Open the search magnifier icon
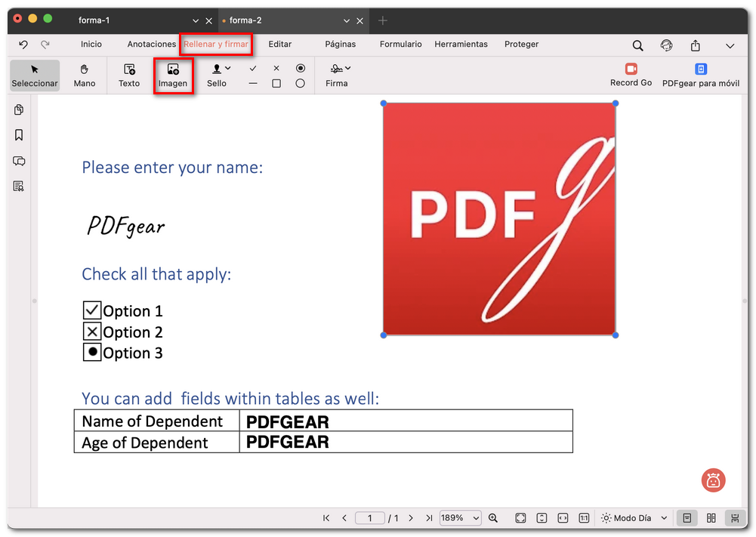This screenshot has width=756, height=537. pos(638,45)
